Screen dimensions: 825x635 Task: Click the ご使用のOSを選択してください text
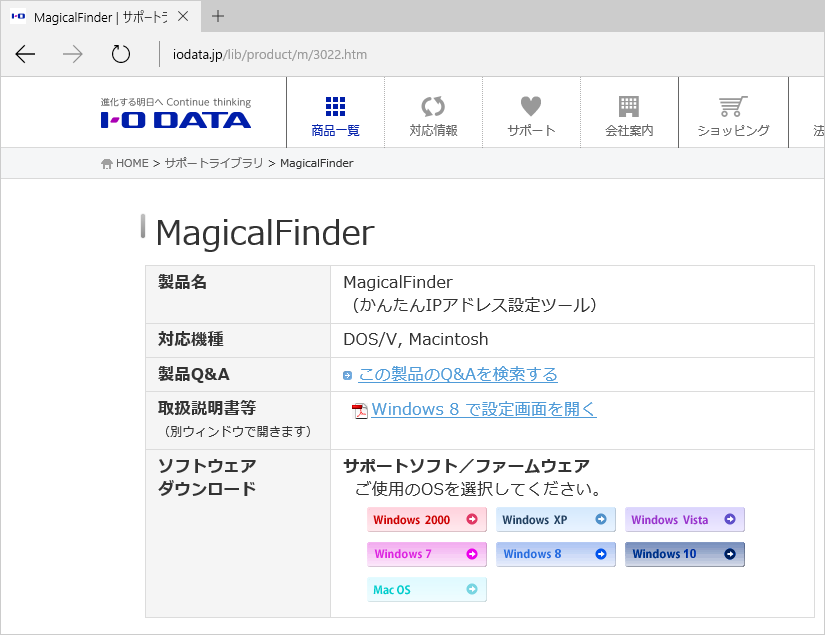479,490
